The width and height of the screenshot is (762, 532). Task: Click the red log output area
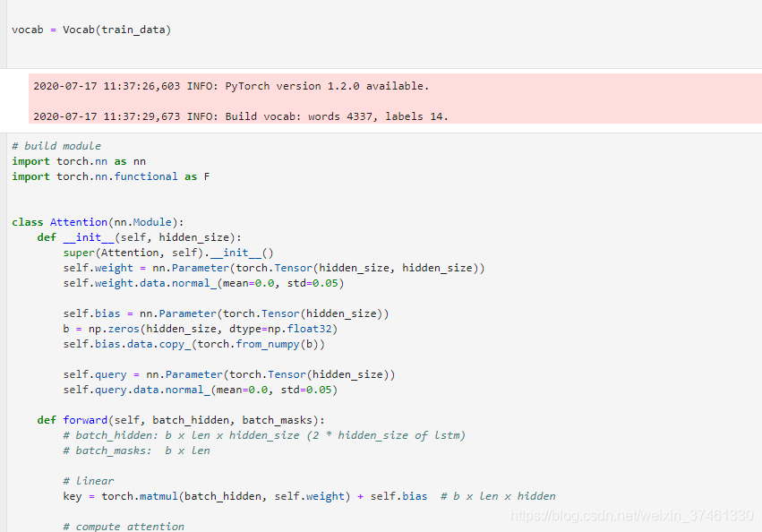[x=395, y=99]
